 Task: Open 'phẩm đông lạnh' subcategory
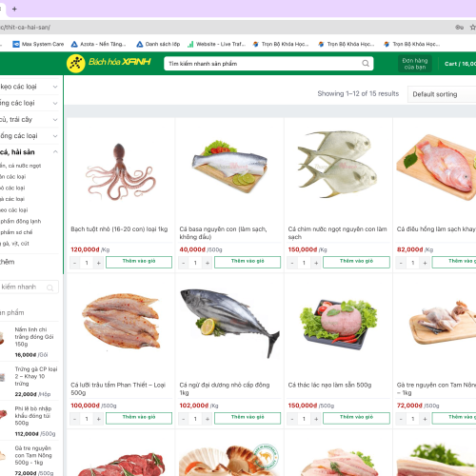point(21,221)
